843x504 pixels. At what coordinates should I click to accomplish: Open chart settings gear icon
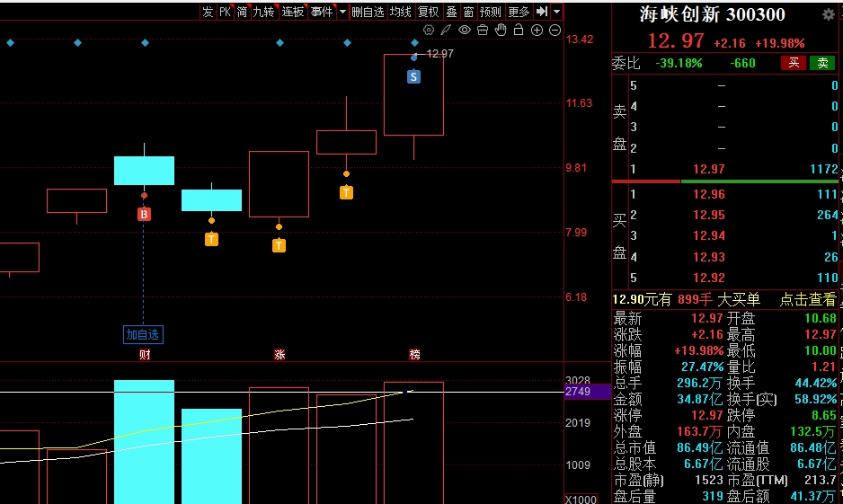[x=429, y=30]
